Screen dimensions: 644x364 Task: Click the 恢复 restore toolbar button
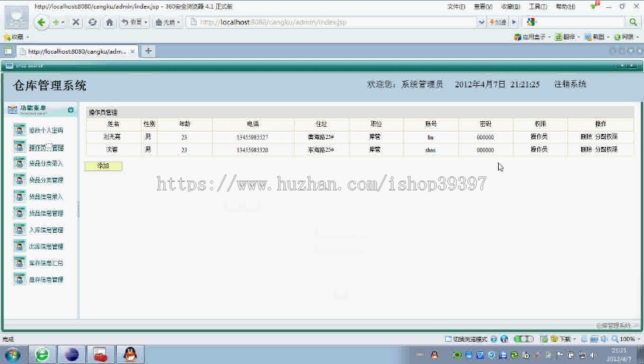(x=135, y=22)
